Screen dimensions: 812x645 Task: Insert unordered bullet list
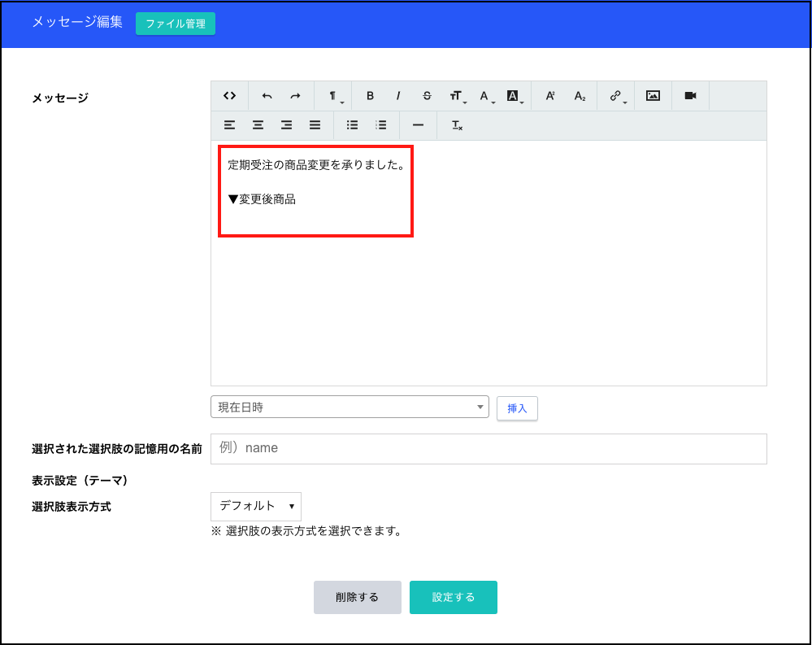click(x=352, y=125)
